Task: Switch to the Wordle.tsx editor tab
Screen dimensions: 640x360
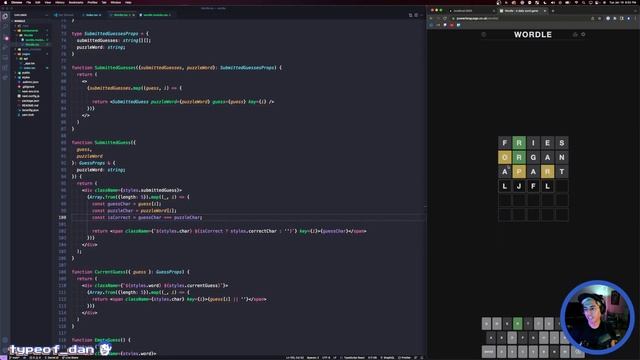Action: [121, 15]
